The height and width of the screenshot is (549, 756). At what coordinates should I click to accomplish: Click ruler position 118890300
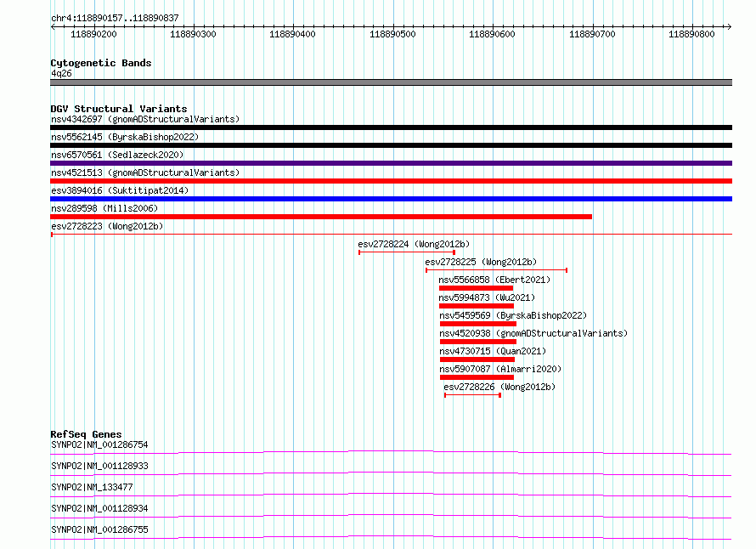[194, 34]
